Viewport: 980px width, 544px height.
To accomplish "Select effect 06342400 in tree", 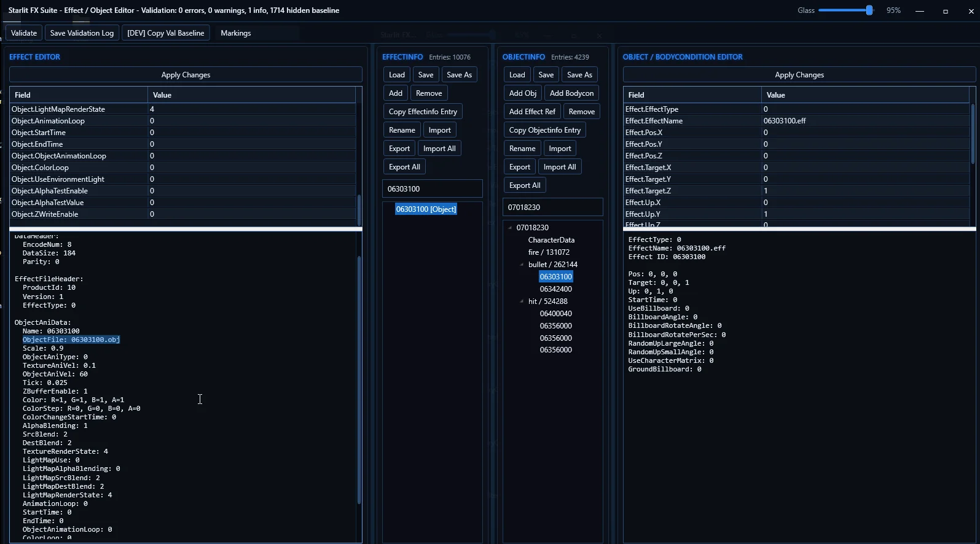I will tap(556, 289).
